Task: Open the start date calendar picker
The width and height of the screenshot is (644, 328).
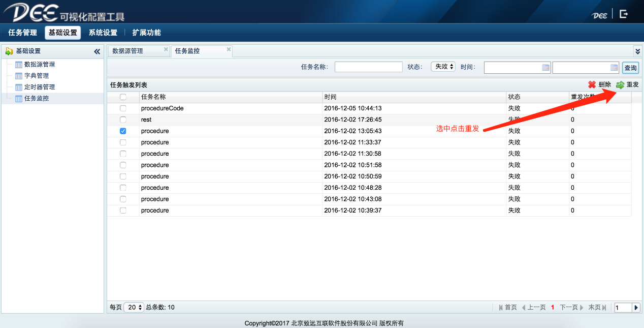Action: 545,68
